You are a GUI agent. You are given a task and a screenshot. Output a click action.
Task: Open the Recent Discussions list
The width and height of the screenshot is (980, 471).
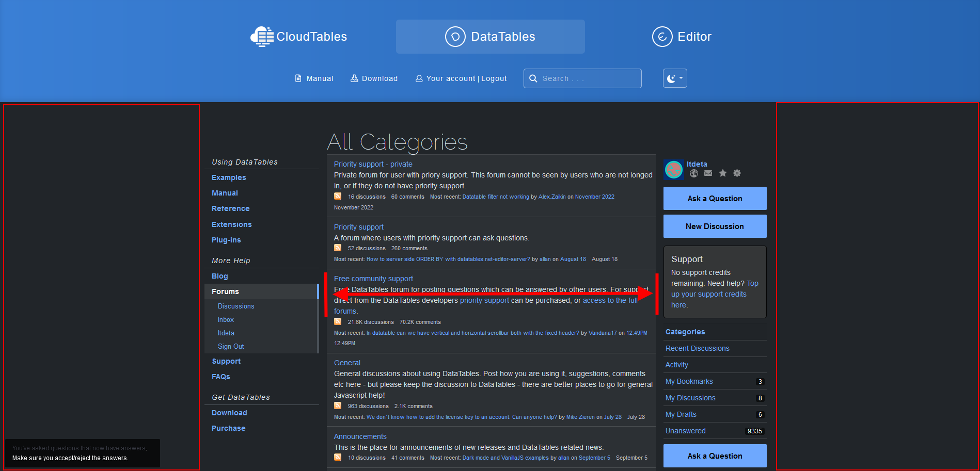click(x=697, y=348)
